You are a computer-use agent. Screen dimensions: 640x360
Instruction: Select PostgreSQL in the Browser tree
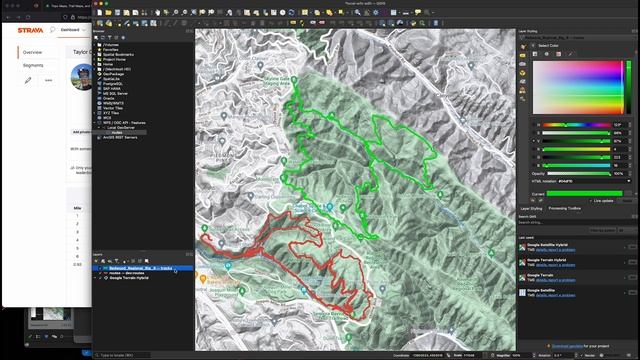pyautogui.click(x=113, y=84)
